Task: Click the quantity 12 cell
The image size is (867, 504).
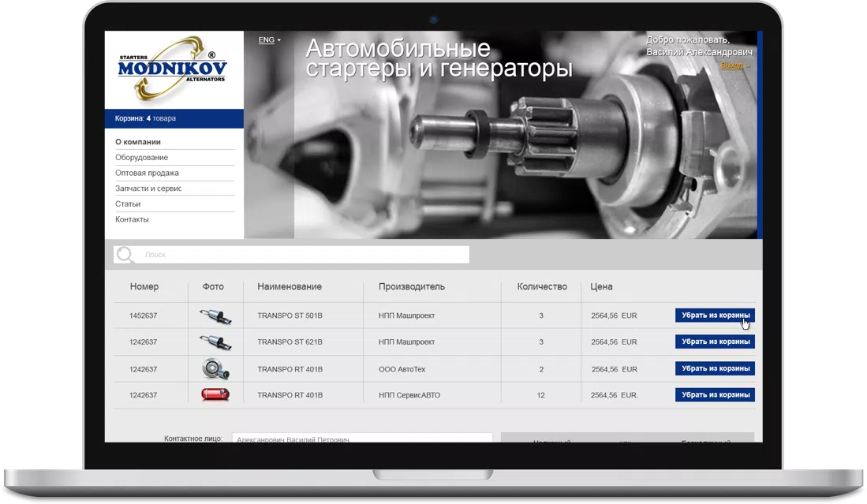Action: pos(540,395)
